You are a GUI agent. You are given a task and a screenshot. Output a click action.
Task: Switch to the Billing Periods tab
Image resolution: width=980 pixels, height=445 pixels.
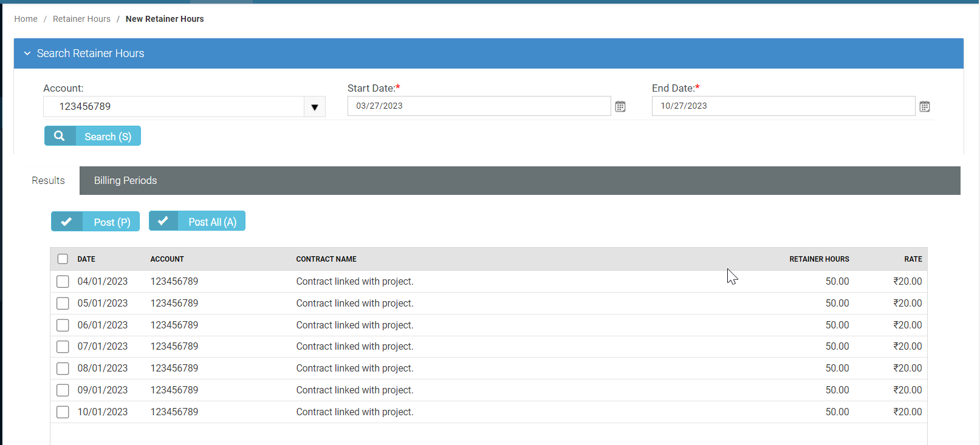[x=125, y=180]
